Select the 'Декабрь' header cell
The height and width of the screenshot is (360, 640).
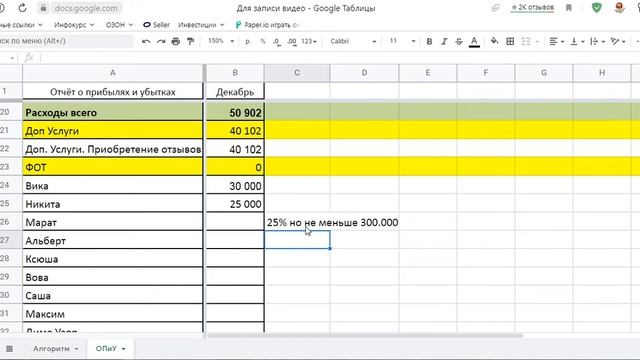(235, 92)
